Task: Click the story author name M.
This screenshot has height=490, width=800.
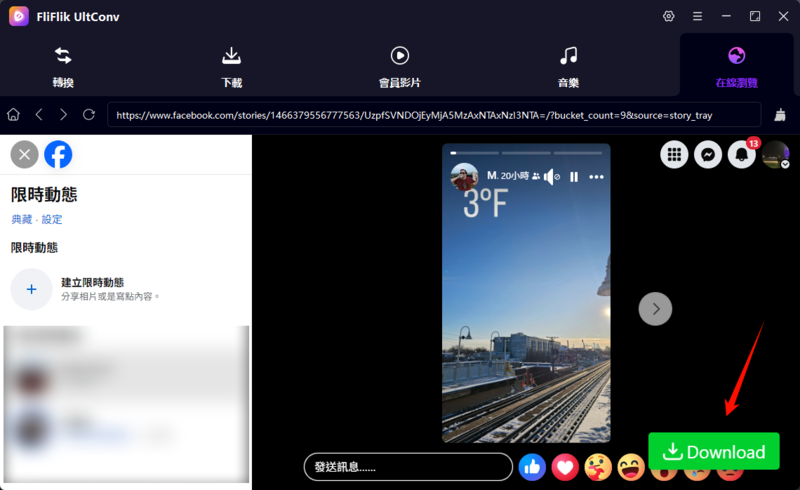Action: (492, 176)
